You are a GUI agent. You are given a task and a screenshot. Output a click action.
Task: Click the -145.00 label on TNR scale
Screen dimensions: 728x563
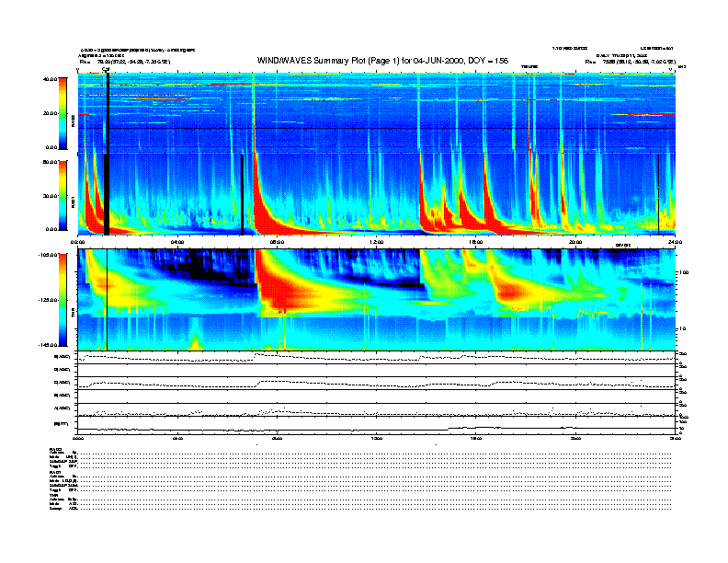coord(48,345)
